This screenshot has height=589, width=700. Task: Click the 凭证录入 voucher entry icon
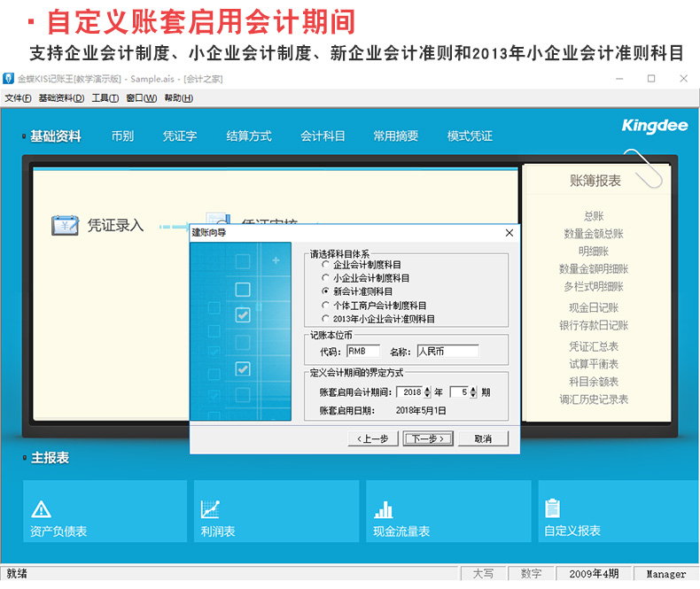[66, 225]
